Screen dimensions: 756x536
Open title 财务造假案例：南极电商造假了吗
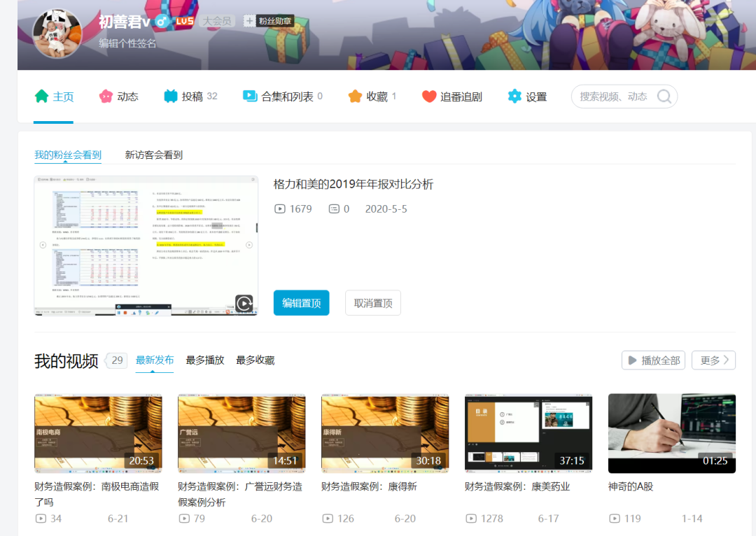pyautogui.click(x=97, y=494)
